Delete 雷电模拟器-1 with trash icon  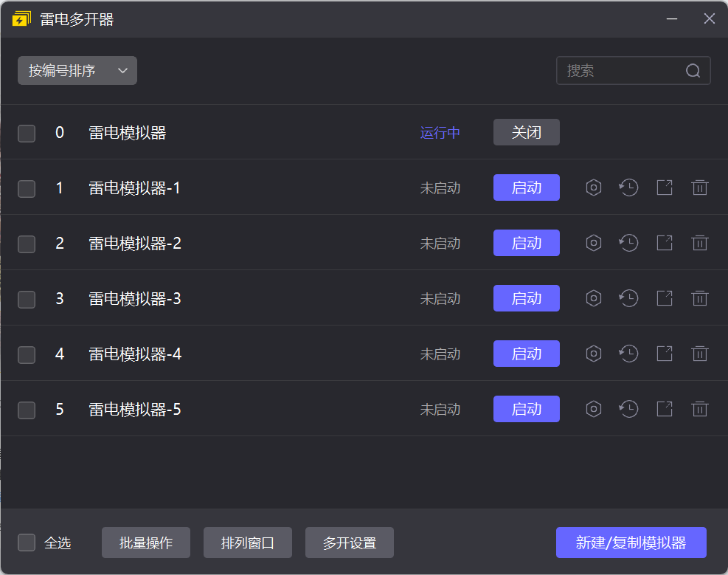tap(700, 187)
